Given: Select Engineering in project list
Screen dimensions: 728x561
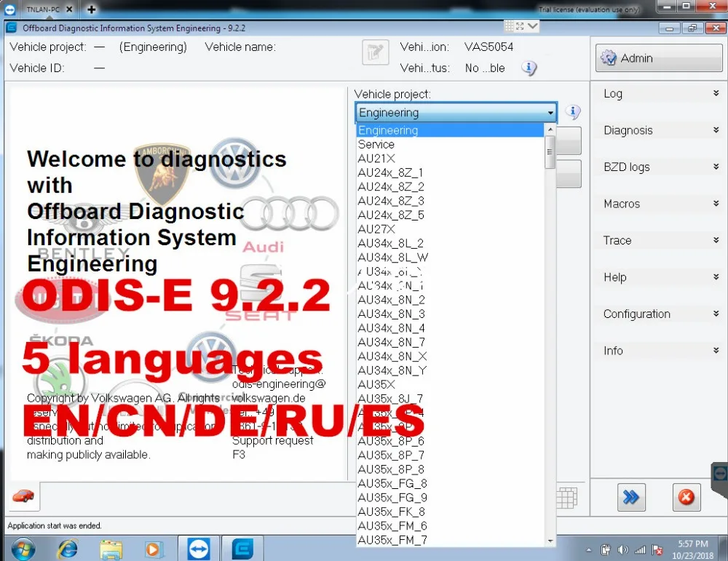Looking at the screenshot, I should click(x=450, y=130).
